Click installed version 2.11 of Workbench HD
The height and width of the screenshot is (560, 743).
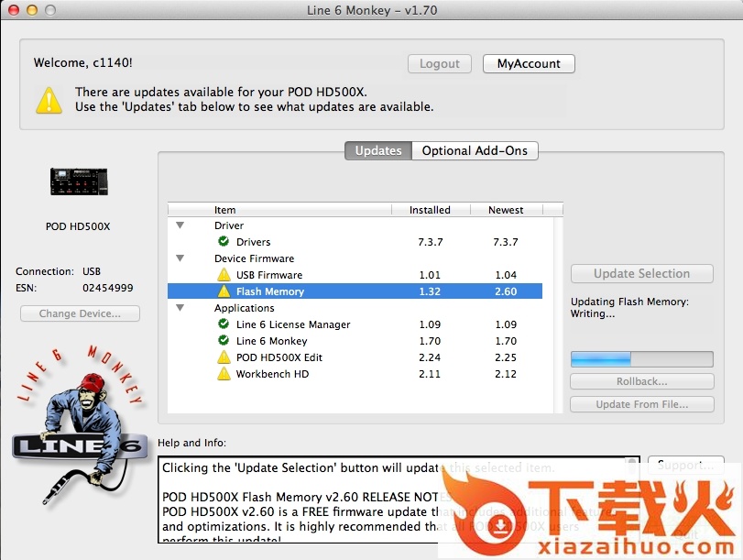pyautogui.click(x=430, y=374)
